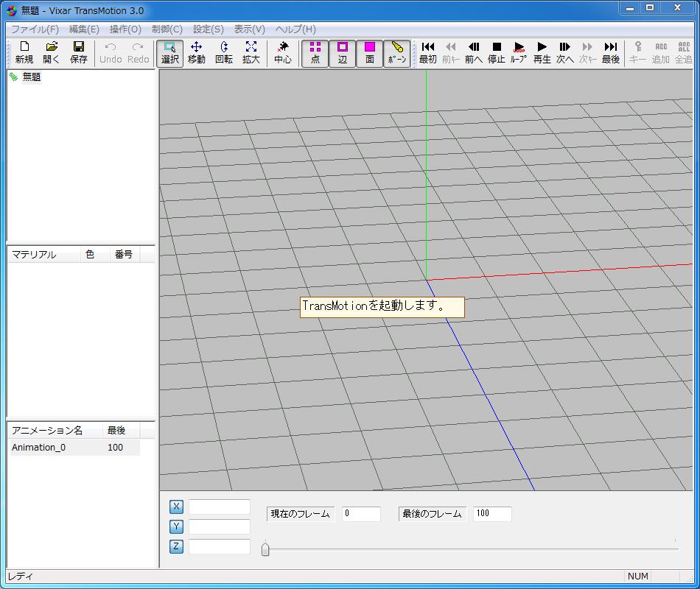Click the ボーン (Bone) mode icon
The width and height of the screenshot is (700, 589).
click(x=396, y=52)
